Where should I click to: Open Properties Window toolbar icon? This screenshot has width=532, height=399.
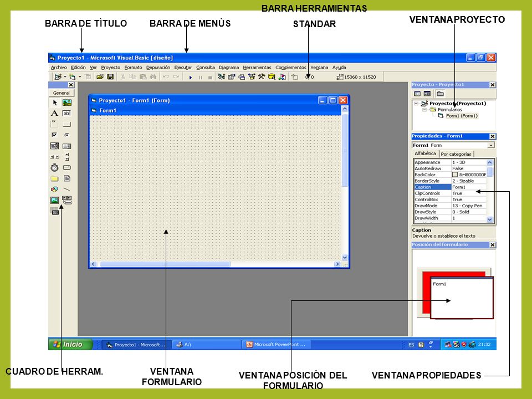pyautogui.click(x=232, y=77)
